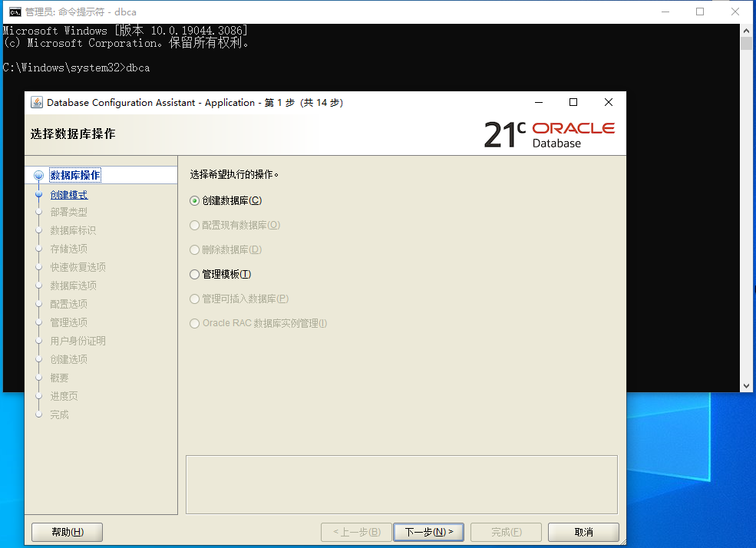Click the 快速恢复选项 step in sidebar
756x548 pixels.
78,267
